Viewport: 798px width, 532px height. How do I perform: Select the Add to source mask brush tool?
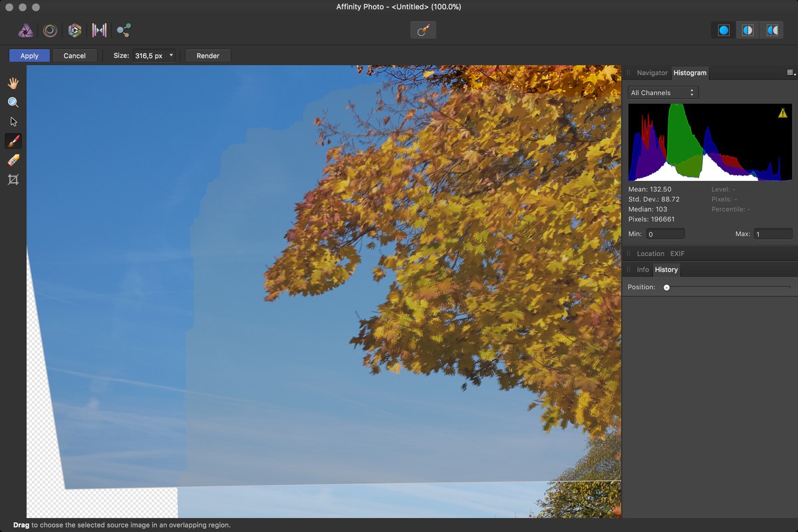13,141
